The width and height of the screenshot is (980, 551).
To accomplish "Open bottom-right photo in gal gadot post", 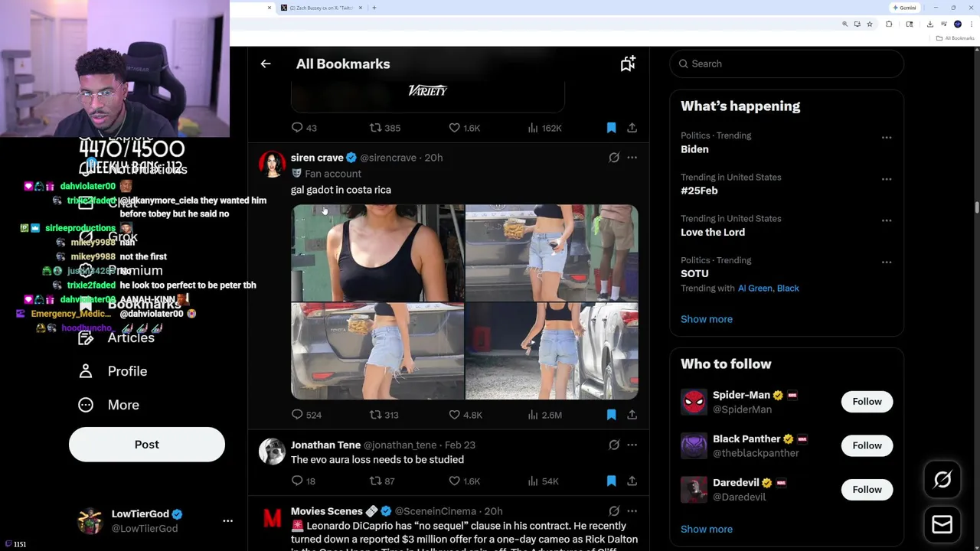I will pos(551,351).
